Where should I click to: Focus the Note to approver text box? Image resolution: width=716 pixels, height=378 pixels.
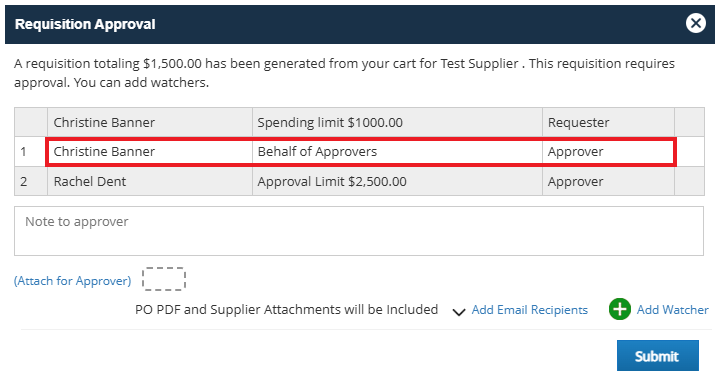click(359, 231)
